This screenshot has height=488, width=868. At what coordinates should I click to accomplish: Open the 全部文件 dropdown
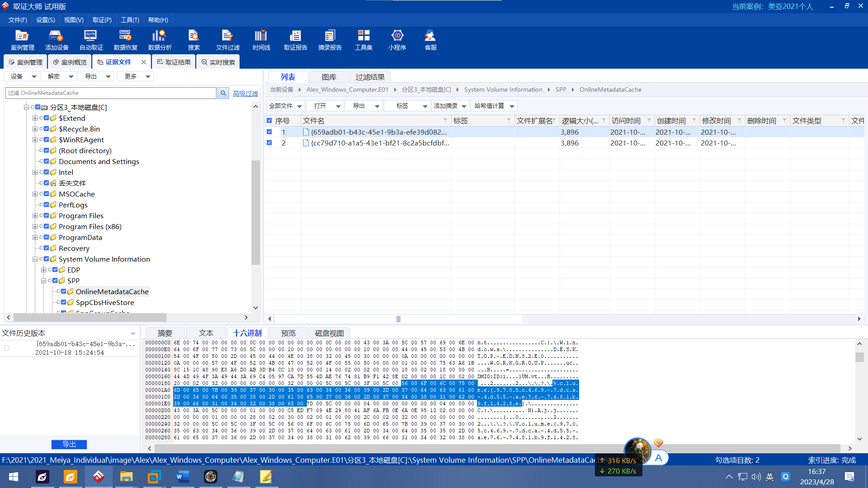click(x=285, y=106)
